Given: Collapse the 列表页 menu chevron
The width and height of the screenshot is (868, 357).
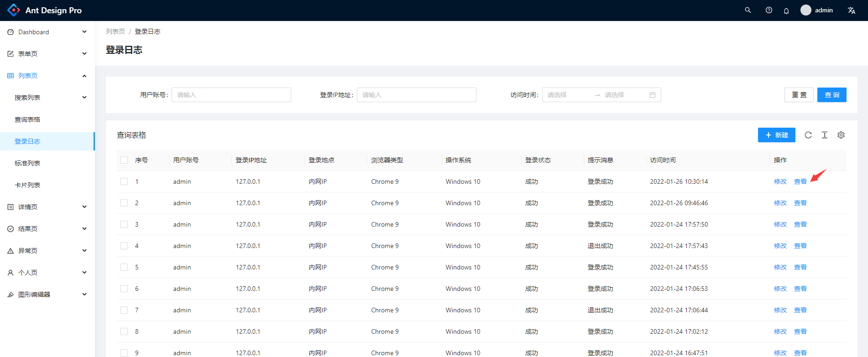Looking at the screenshot, I should 84,76.
